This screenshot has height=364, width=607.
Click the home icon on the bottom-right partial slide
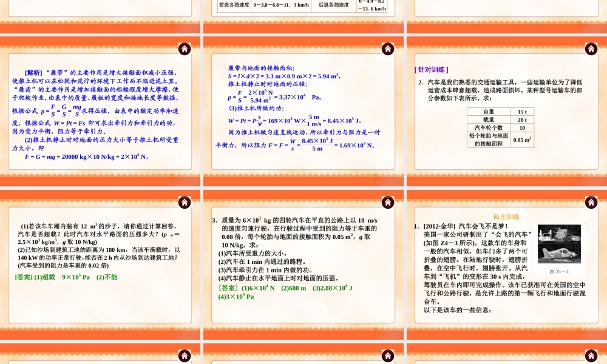pyautogui.click(x=591, y=356)
